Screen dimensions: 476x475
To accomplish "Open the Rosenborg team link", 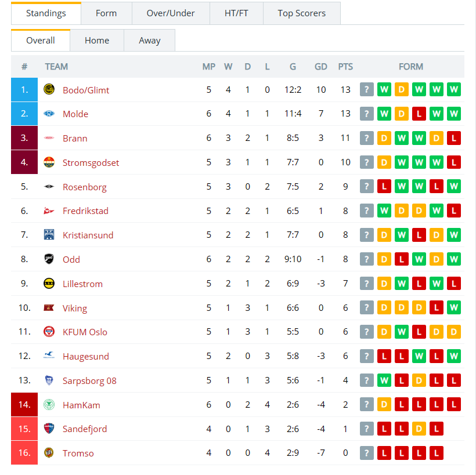I will pyautogui.click(x=84, y=187).
